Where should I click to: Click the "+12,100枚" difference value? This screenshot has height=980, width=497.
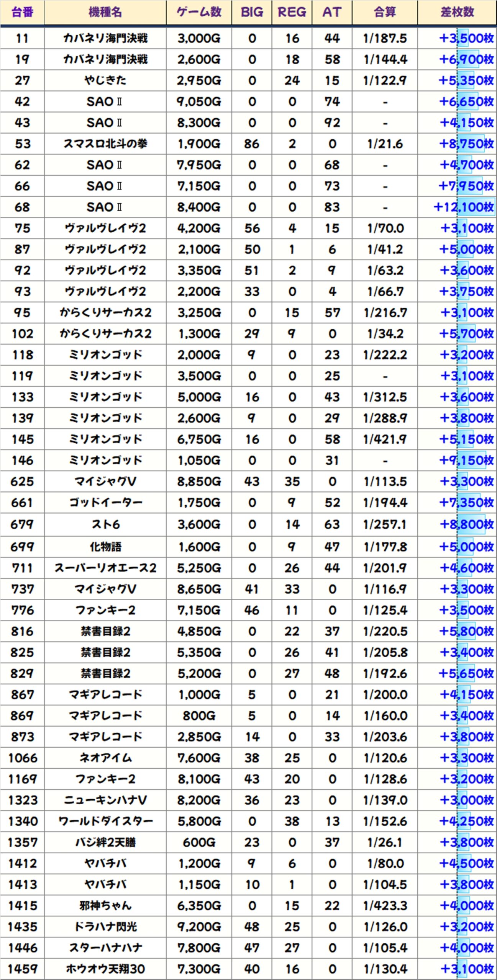click(x=464, y=207)
